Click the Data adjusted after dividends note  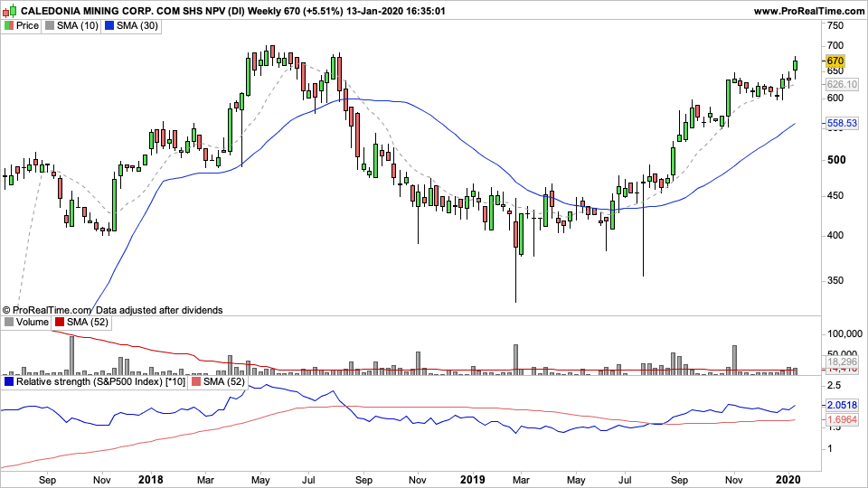159,310
